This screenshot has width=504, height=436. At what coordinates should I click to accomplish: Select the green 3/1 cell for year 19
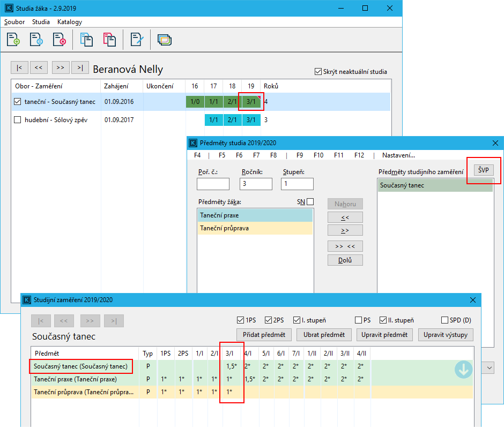(249, 102)
